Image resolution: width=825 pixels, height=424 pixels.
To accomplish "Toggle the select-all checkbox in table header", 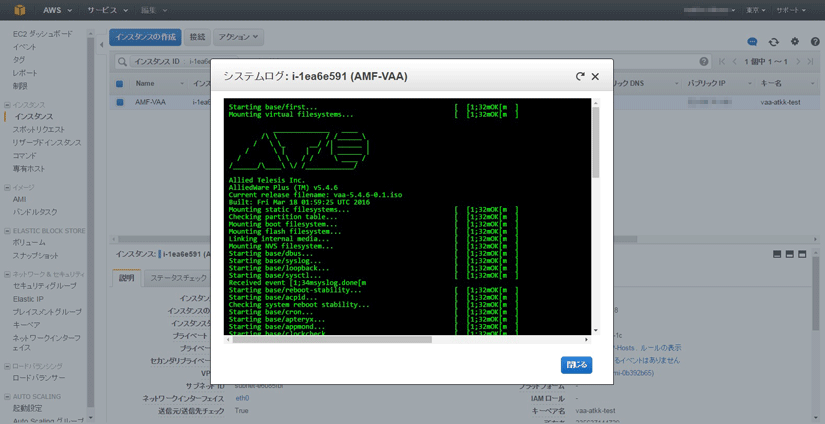I will coord(120,84).
